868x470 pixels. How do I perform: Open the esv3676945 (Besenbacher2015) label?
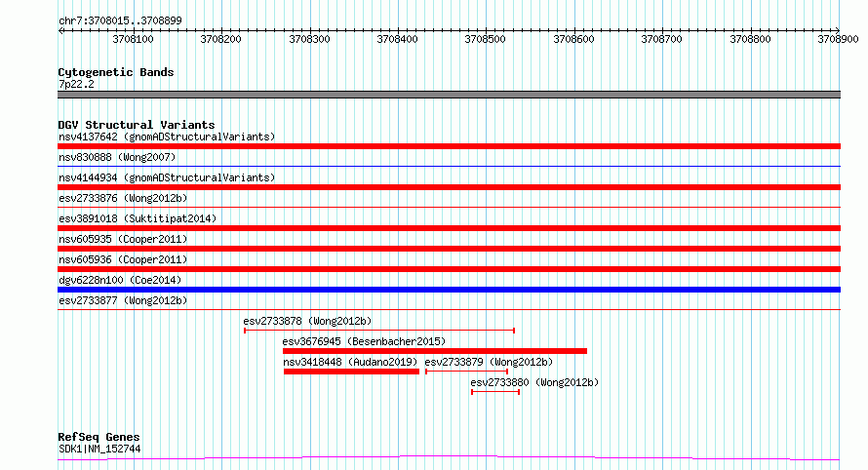[364, 341]
